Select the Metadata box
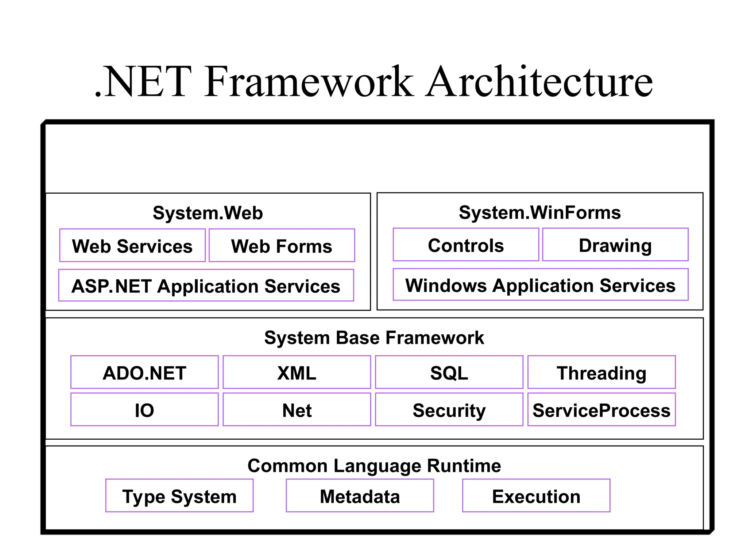 pos(360,496)
